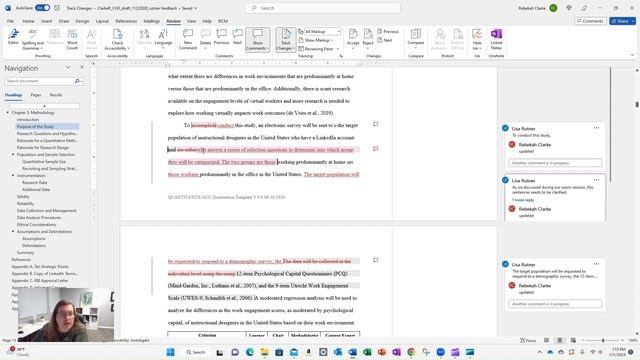Open more options on 'target population' comment
The image size is (640, 360).
pyautogui.click(x=596, y=264)
